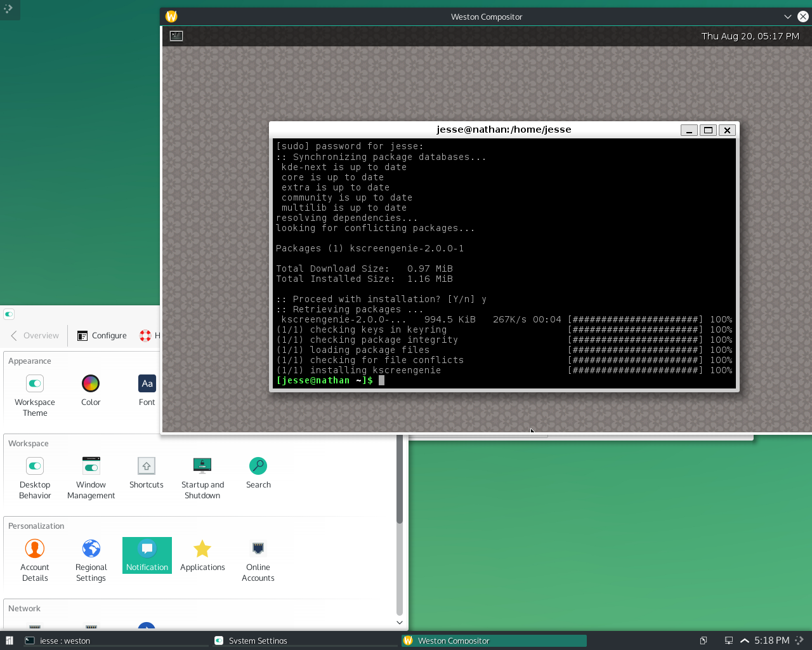Open Window Management settings

pyautogui.click(x=91, y=478)
